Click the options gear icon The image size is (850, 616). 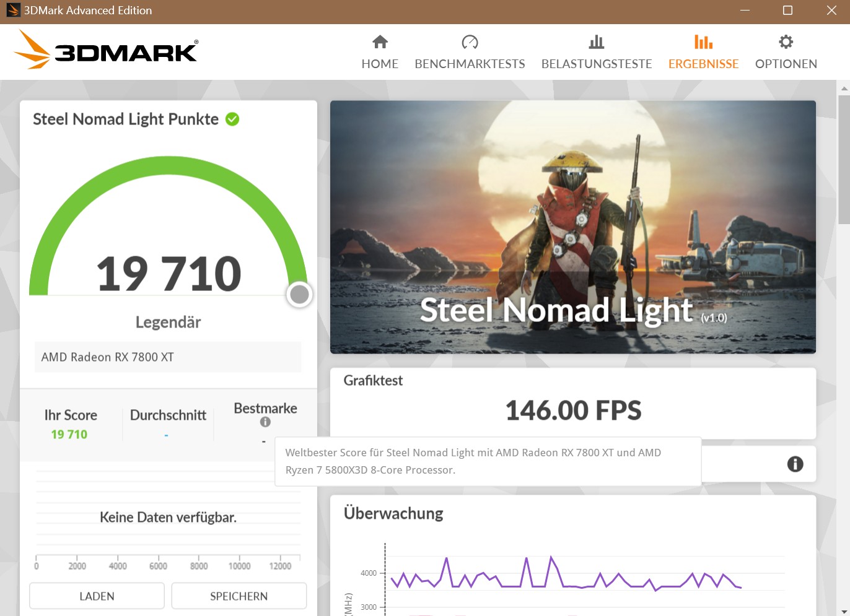tap(786, 41)
